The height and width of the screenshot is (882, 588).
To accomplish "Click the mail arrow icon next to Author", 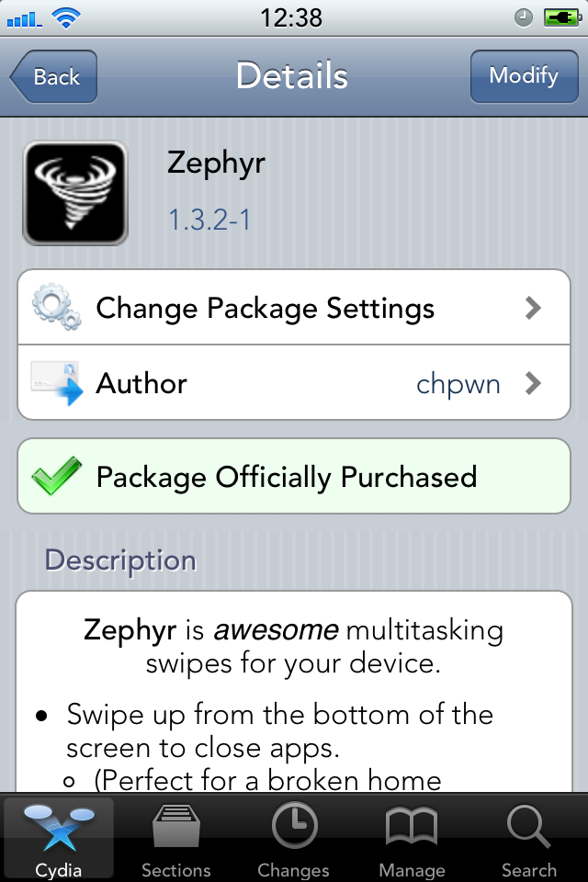I will [x=56, y=383].
